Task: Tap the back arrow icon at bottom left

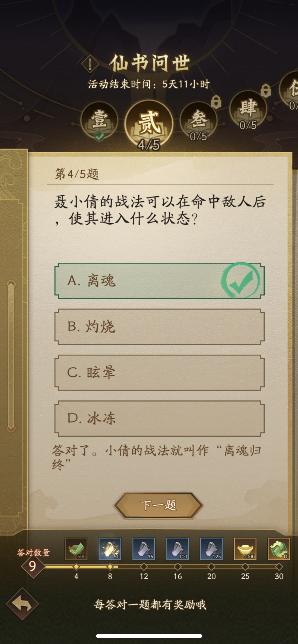Action: click(22, 604)
